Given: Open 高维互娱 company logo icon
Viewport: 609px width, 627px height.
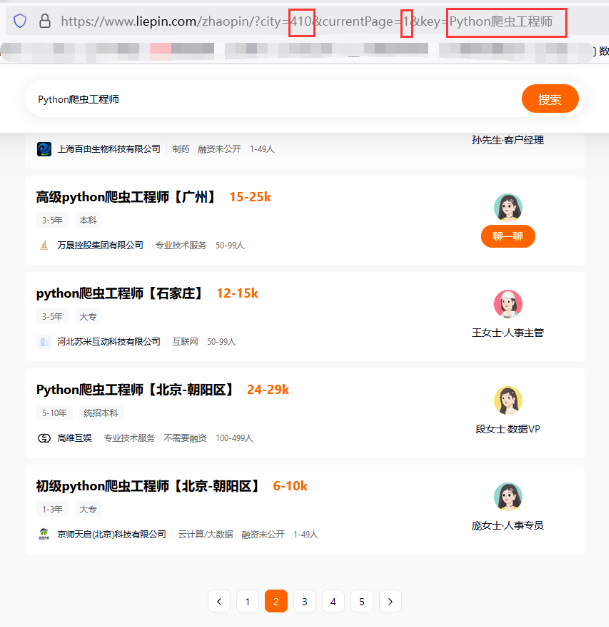Looking at the screenshot, I should [44, 438].
